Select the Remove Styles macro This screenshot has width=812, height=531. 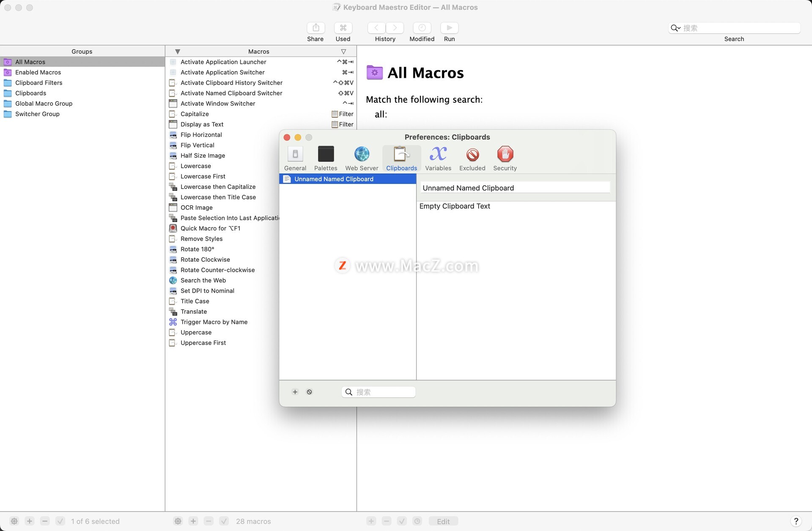(222, 238)
